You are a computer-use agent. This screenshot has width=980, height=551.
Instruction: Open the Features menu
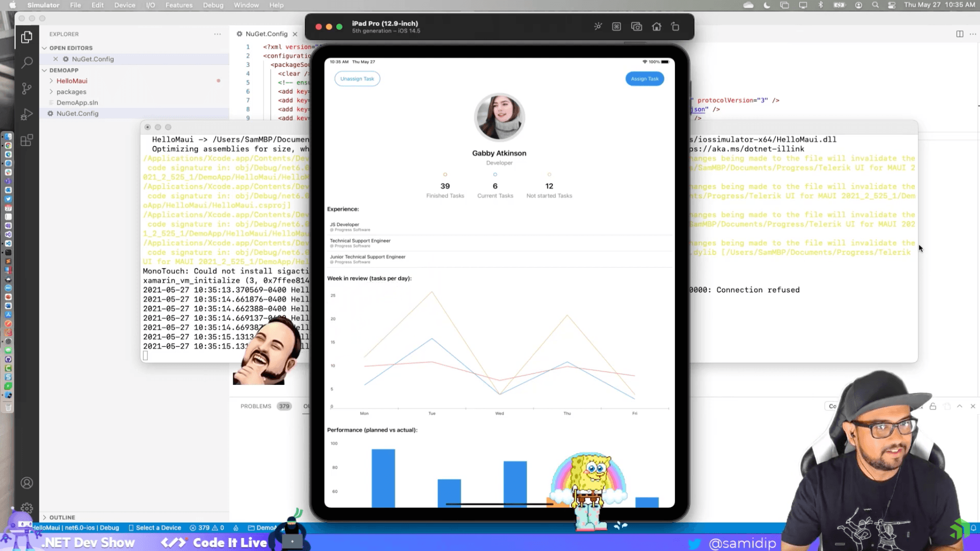tap(179, 5)
